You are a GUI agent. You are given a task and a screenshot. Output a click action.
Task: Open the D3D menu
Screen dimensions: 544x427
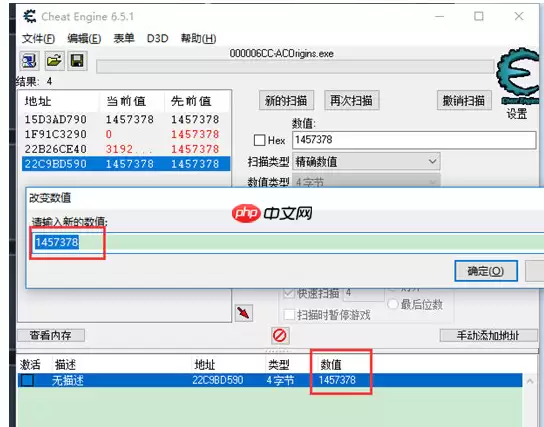click(x=158, y=38)
